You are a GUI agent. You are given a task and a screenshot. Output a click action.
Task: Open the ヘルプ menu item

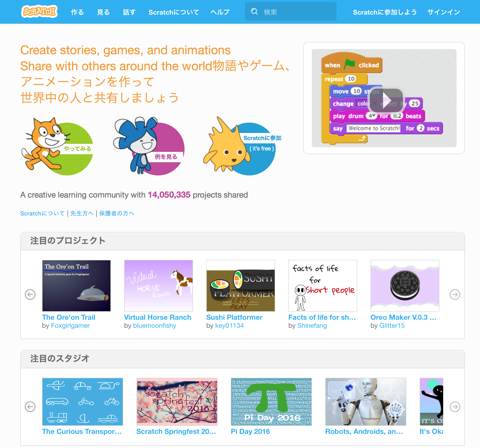(220, 12)
